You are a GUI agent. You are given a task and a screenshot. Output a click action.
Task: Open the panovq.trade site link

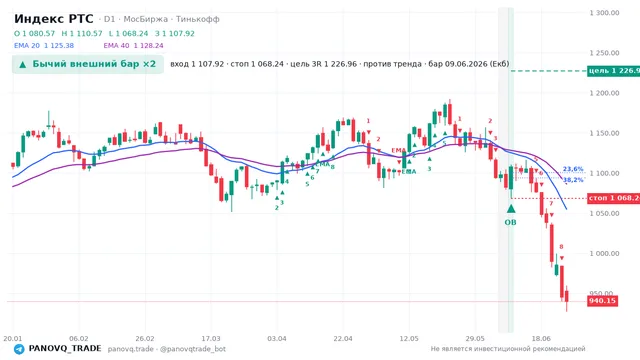tap(131, 349)
